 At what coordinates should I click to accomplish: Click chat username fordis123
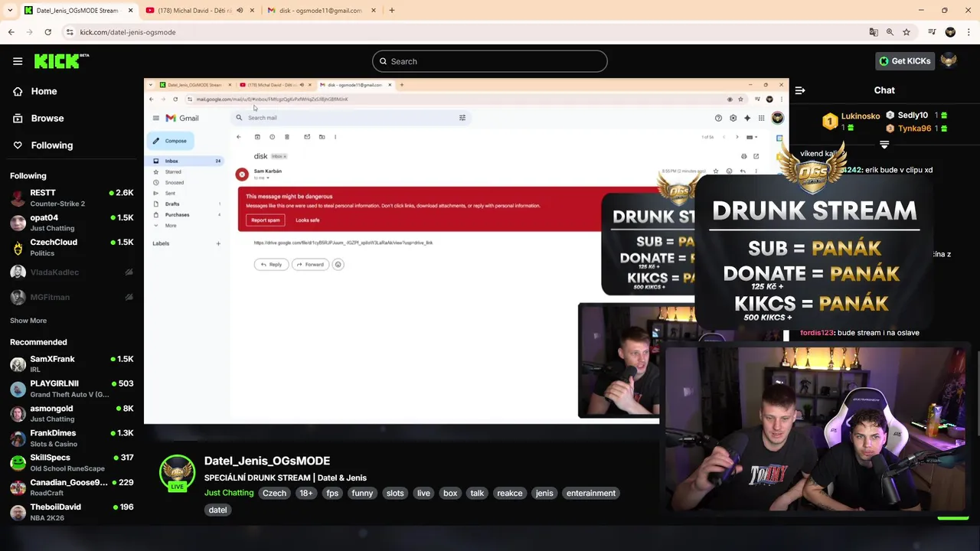pyautogui.click(x=816, y=333)
